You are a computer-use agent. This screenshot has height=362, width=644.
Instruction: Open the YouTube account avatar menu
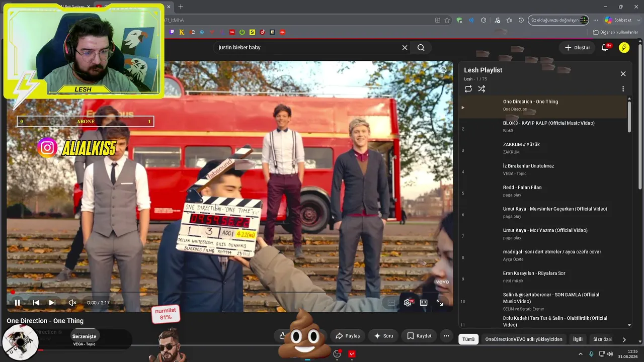(624, 48)
